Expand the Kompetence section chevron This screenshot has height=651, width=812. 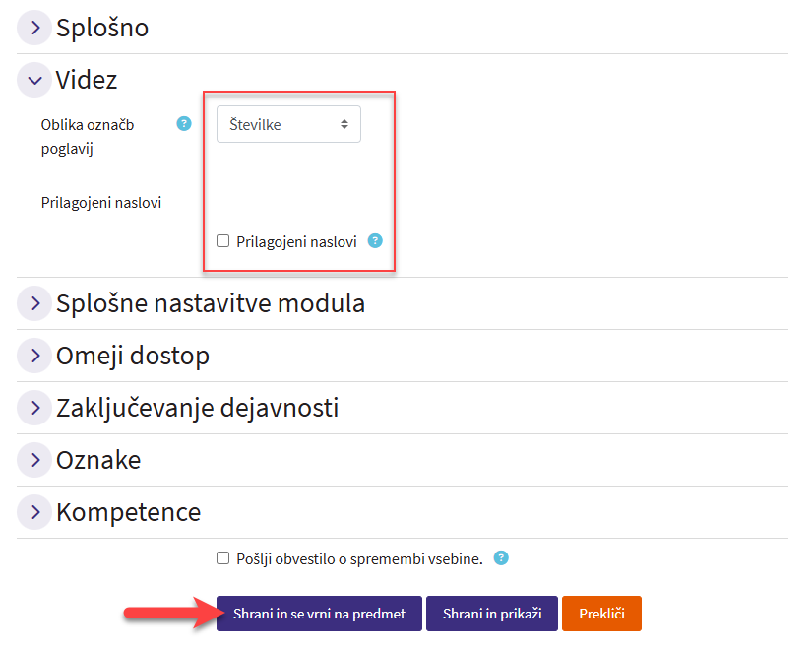34,512
